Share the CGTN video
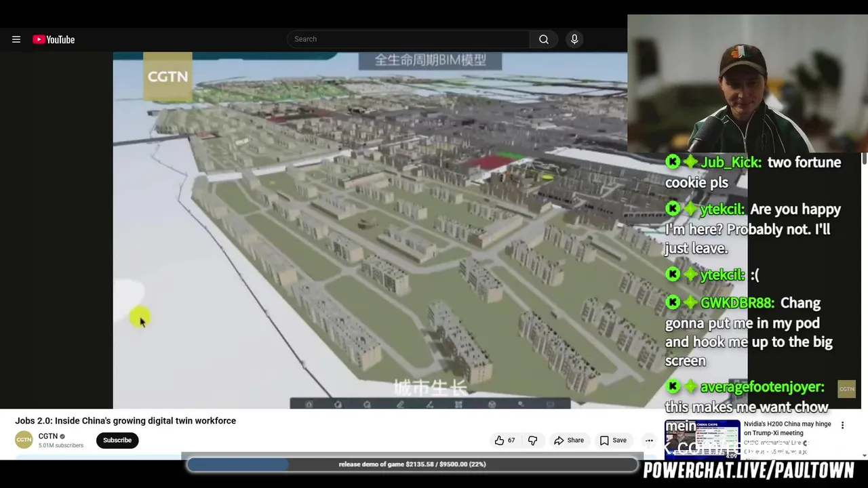The image size is (868, 488). point(568,441)
